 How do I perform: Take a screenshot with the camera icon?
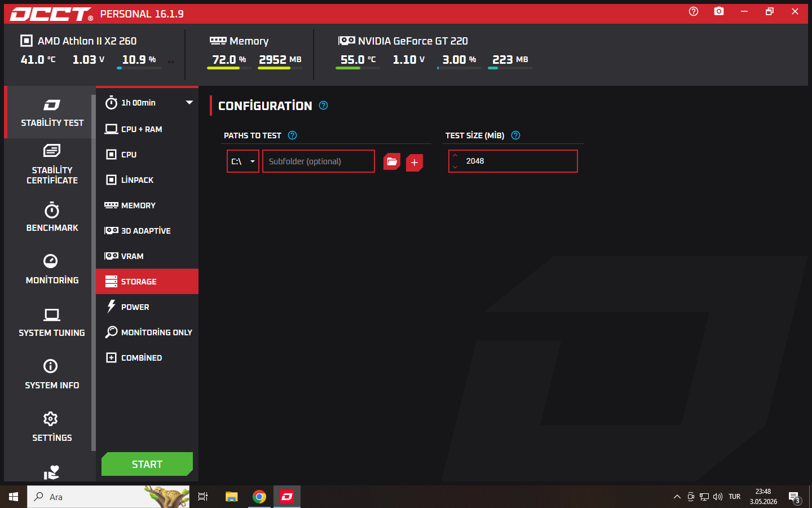719,11
